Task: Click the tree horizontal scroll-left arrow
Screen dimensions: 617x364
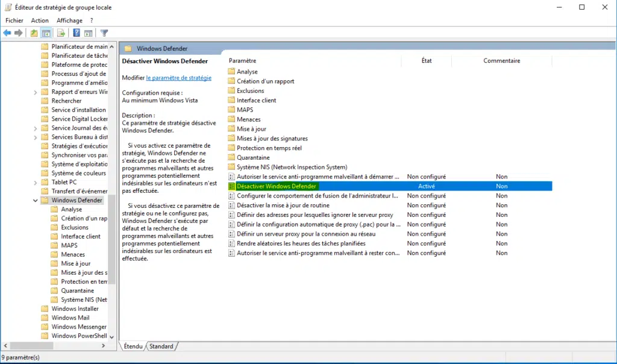Action: (x=5, y=345)
